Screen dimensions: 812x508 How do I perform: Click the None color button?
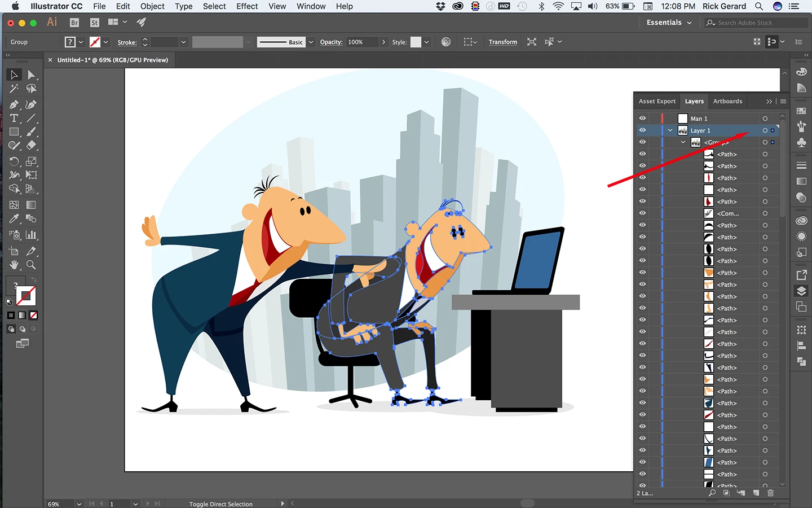click(34, 315)
